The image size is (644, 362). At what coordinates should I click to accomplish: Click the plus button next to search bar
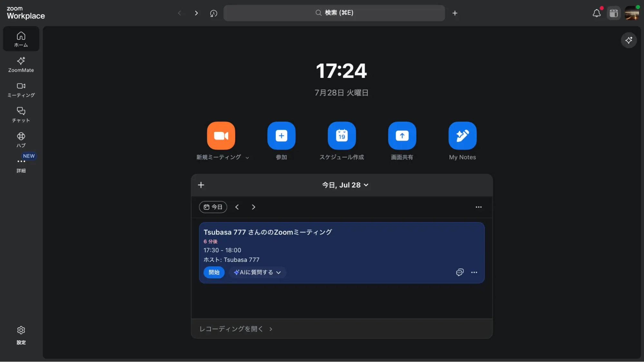tap(455, 13)
